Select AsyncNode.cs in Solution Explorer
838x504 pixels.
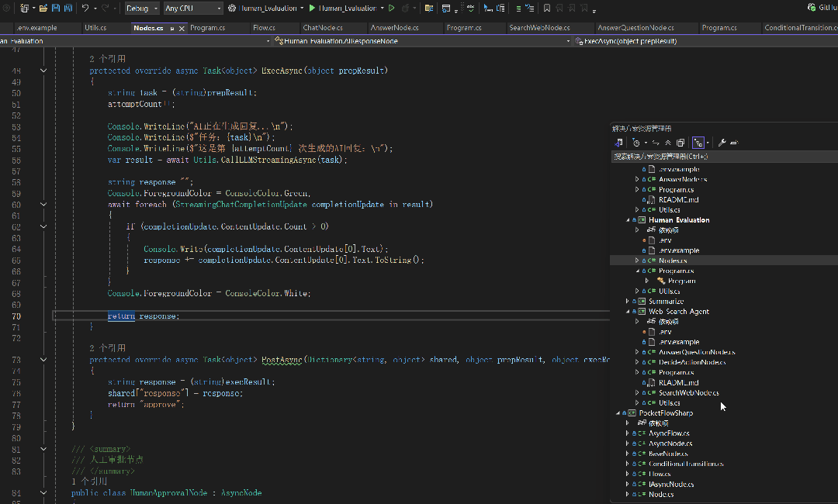point(670,444)
